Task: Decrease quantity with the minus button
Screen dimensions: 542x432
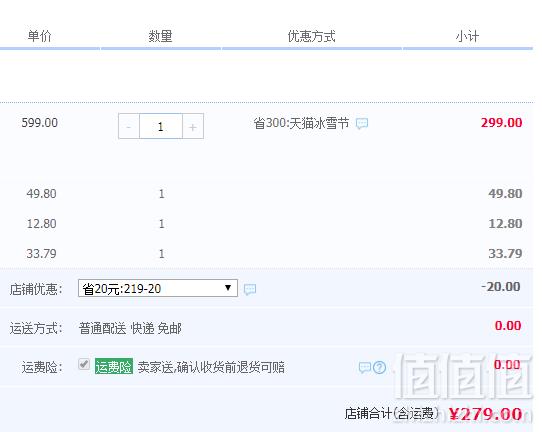Action: click(129, 126)
